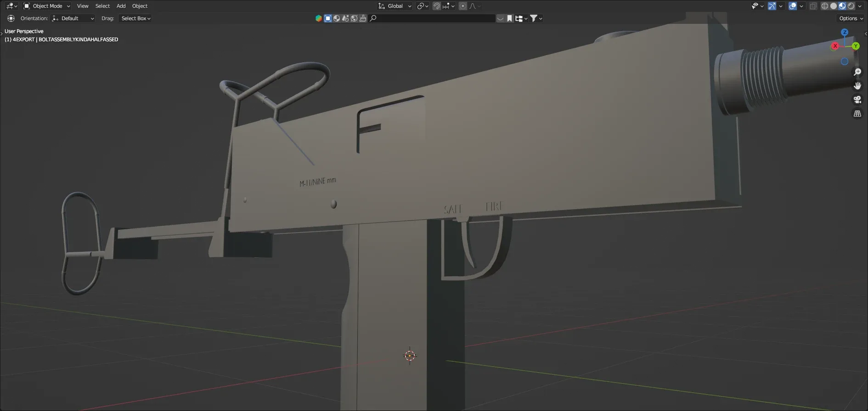The height and width of the screenshot is (411, 868).
Task: Open the folder hierarchy display dropdown
Action: [521, 18]
